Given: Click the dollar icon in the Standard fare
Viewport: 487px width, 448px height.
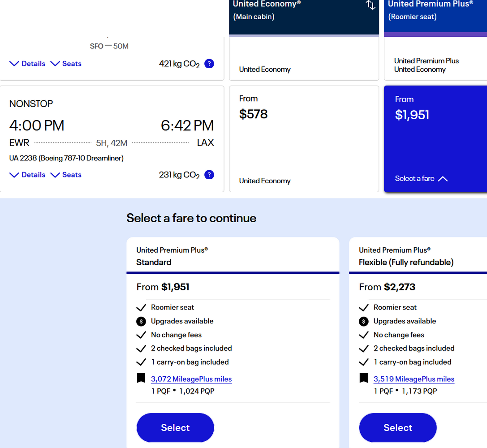Looking at the screenshot, I should (141, 321).
